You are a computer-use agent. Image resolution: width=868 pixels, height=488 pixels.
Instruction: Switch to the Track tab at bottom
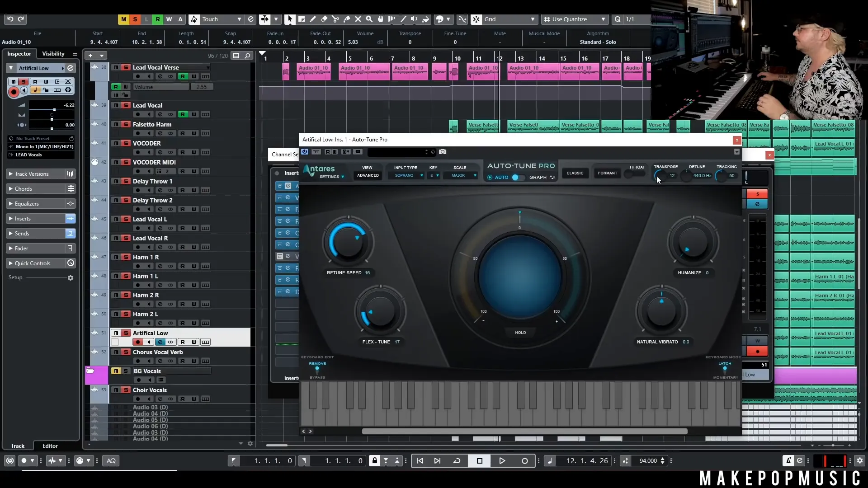tap(18, 446)
